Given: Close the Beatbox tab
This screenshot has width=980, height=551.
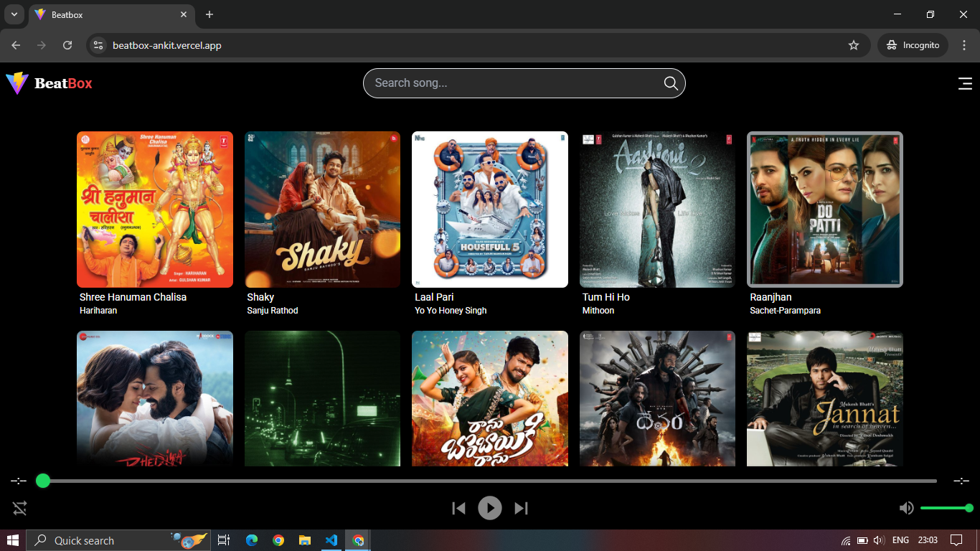Looking at the screenshot, I should (184, 14).
